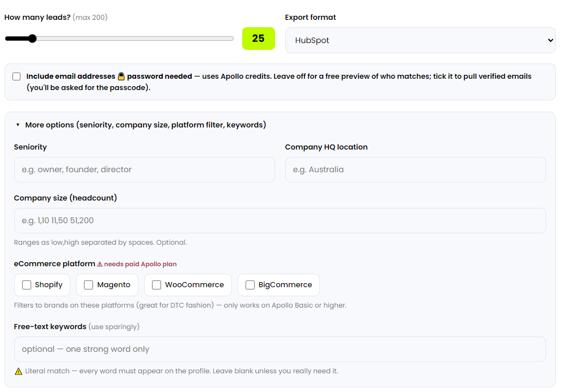Viewport: 570px width, 392px height.
Task: Focus the Company size headcount field
Action: coord(280,221)
